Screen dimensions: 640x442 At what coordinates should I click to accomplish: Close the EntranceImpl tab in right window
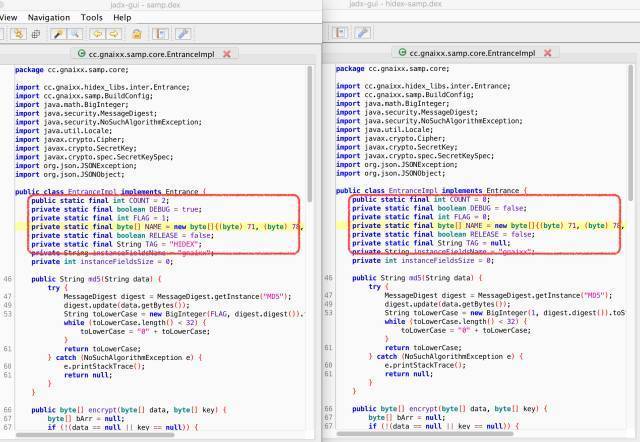[547, 53]
